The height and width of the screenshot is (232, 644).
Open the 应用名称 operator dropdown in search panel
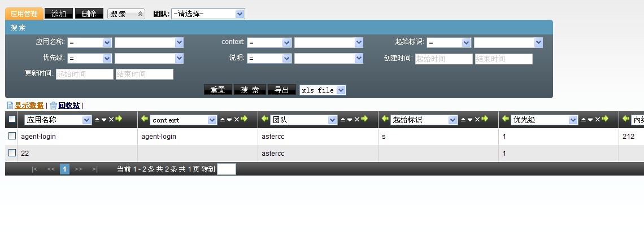[90, 42]
